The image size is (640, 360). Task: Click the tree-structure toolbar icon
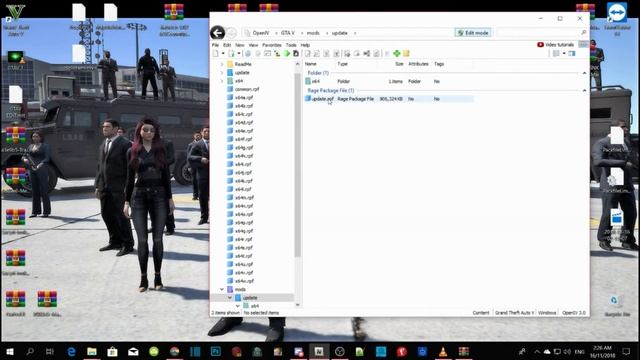tap(277, 53)
